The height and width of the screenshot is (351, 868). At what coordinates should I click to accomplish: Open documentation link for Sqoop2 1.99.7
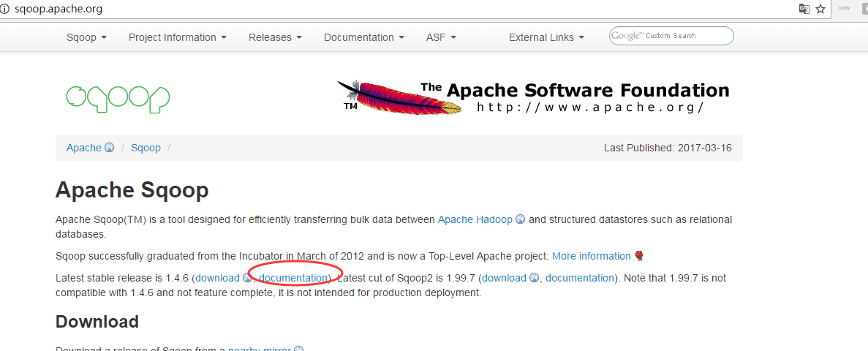(x=580, y=278)
